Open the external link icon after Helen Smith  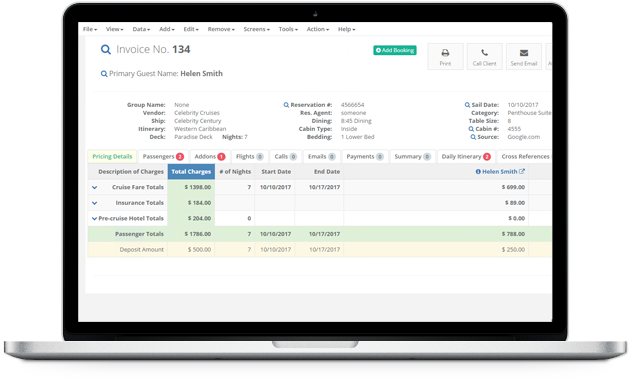(x=522, y=171)
